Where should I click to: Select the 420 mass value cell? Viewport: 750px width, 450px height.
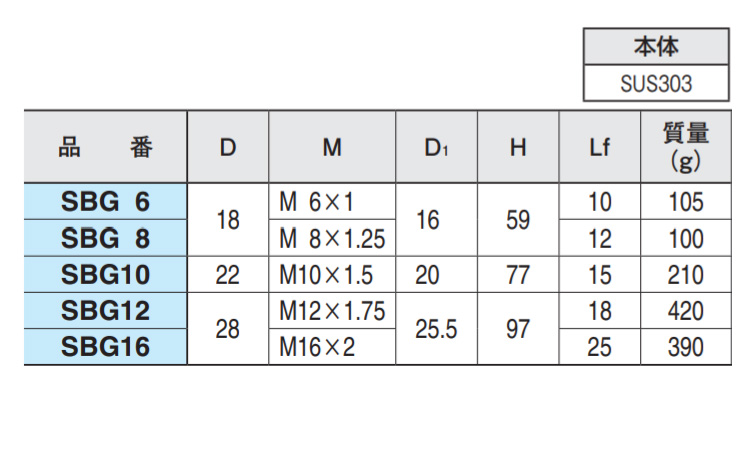686,311
